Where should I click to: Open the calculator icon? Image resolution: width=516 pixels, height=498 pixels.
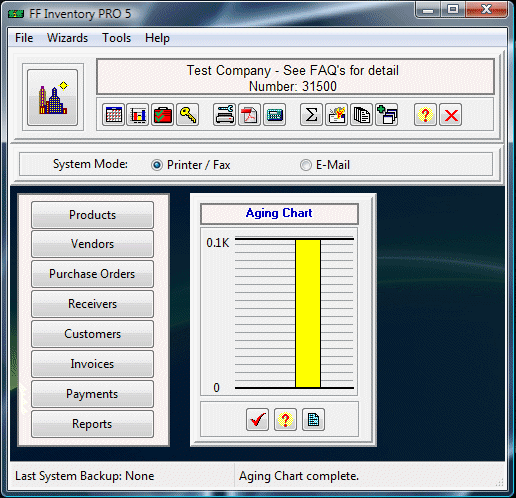275,115
